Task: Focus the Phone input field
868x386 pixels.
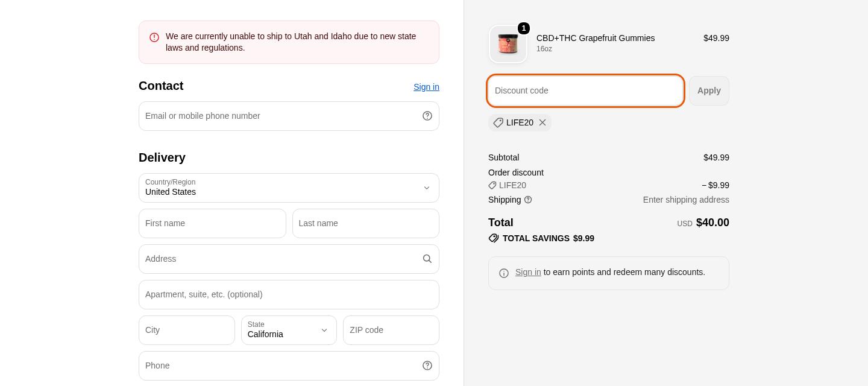Action: pyautogui.click(x=289, y=365)
